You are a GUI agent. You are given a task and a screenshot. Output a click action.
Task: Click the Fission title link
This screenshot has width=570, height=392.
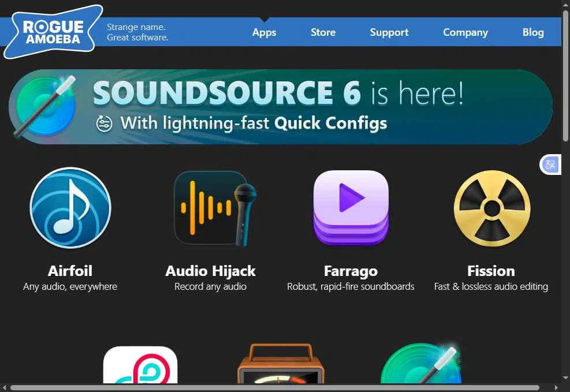[x=491, y=271]
